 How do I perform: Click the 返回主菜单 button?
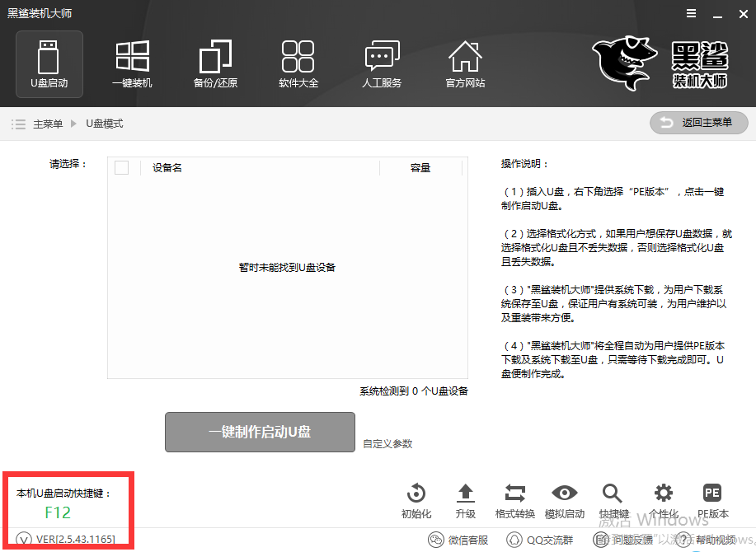tap(698, 123)
